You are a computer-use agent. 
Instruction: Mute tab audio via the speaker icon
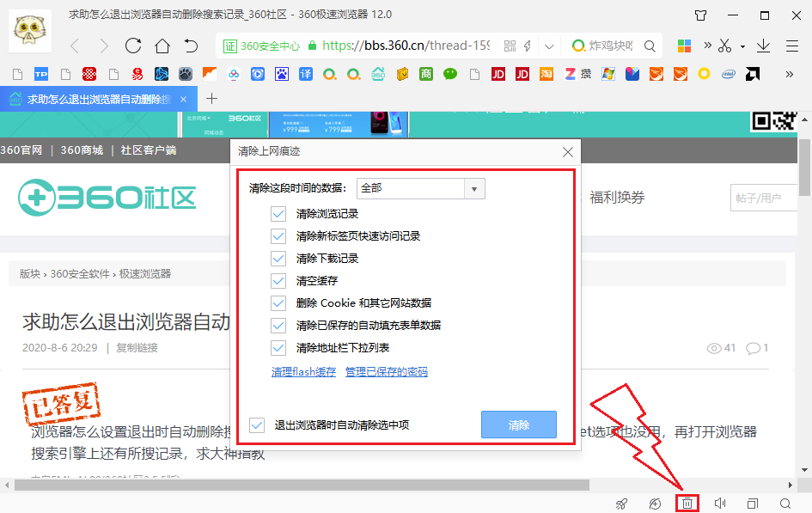[x=719, y=503]
